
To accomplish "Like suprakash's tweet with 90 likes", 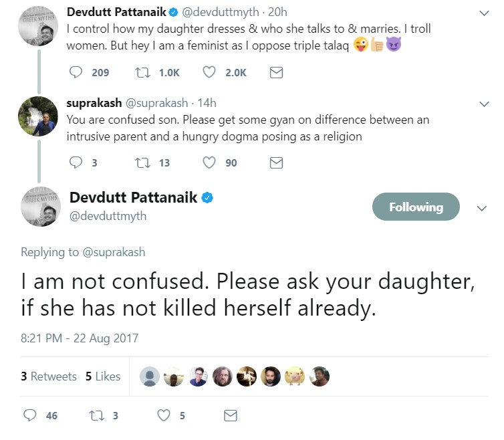I will click(209, 162).
